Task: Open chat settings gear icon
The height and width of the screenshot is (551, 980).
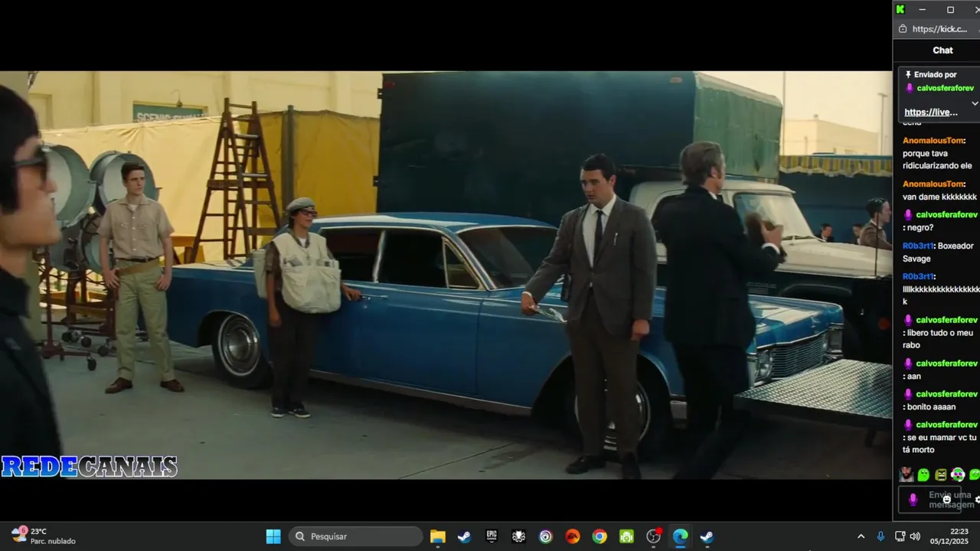Action: pos(978,500)
